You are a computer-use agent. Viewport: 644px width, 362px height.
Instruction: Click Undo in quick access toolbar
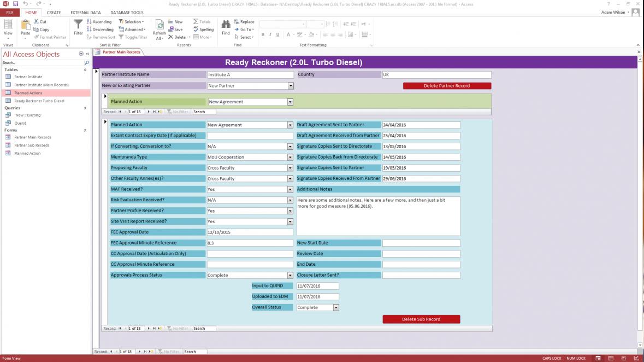pyautogui.click(x=26, y=4)
